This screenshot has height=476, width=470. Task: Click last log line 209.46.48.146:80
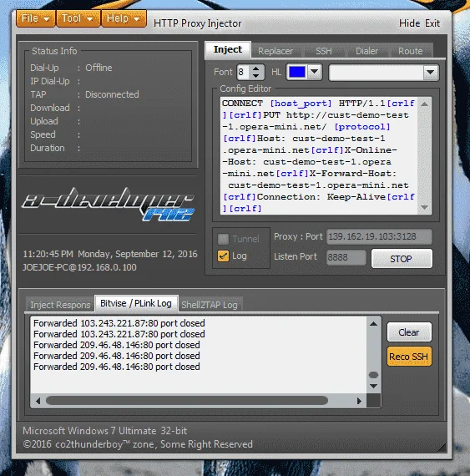click(117, 367)
